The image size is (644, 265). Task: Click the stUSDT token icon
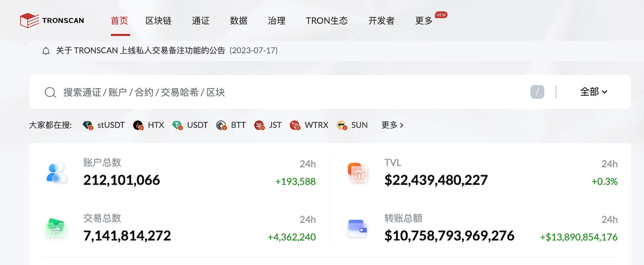88,125
